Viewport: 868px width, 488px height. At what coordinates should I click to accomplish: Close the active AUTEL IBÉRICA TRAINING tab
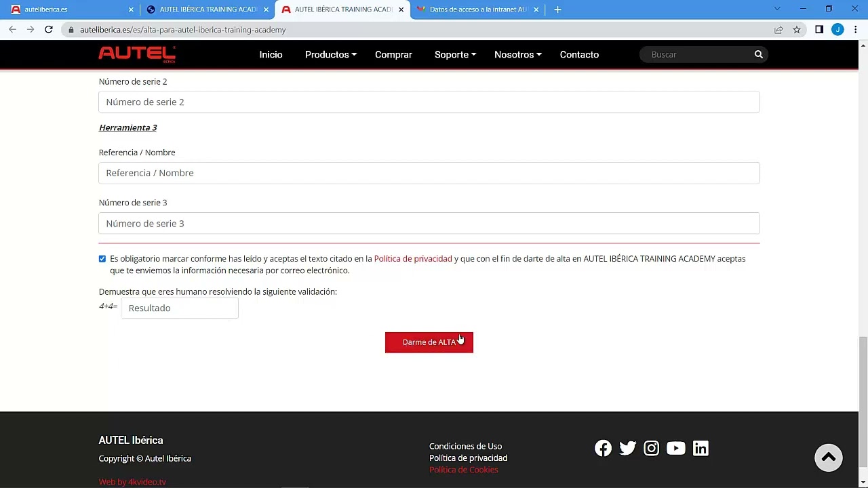tap(401, 9)
